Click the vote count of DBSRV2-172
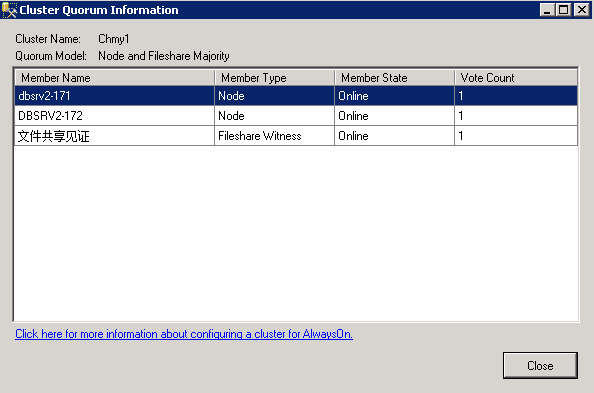This screenshot has width=594, height=393. point(516,116)
